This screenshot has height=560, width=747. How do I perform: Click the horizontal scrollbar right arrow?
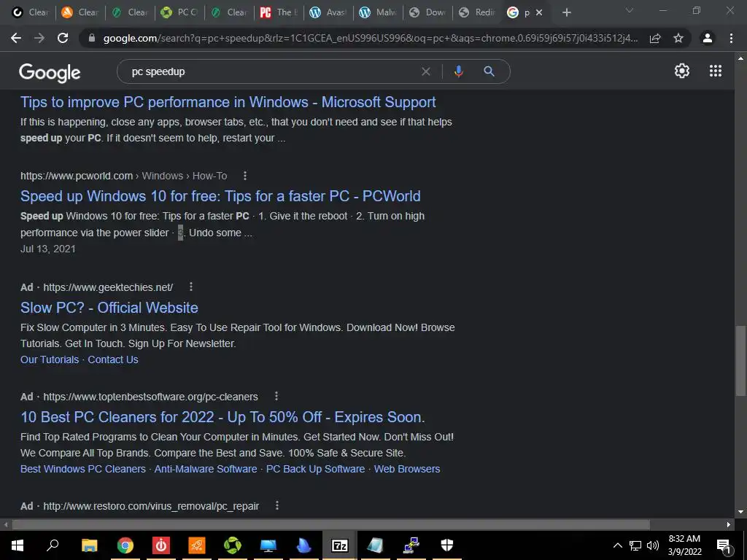pos(729,525)
